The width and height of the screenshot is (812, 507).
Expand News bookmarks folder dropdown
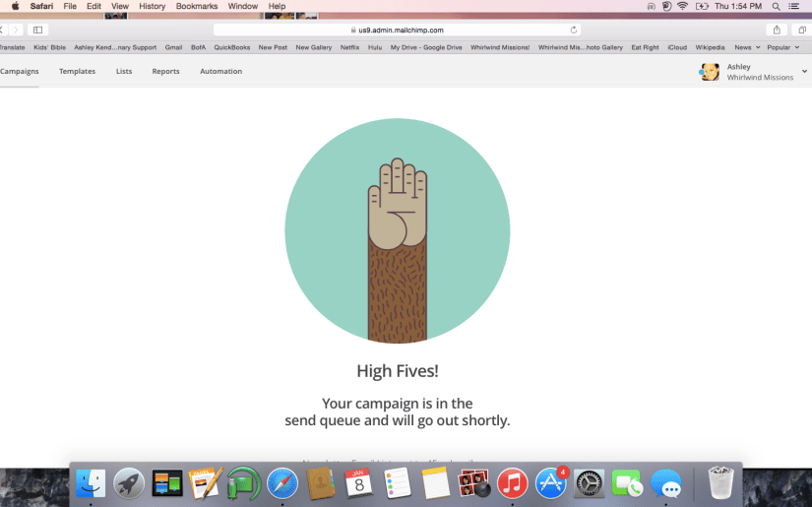click(747, 47)
